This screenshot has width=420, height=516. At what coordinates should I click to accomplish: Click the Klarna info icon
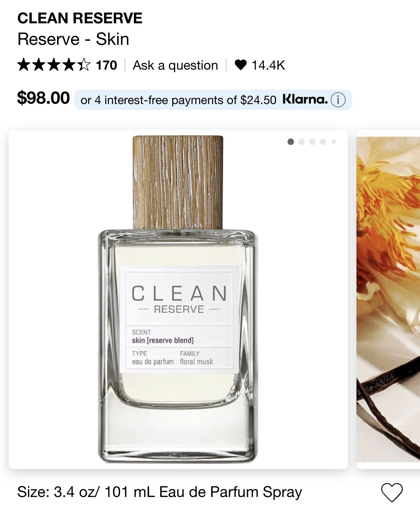pos(338,100)
